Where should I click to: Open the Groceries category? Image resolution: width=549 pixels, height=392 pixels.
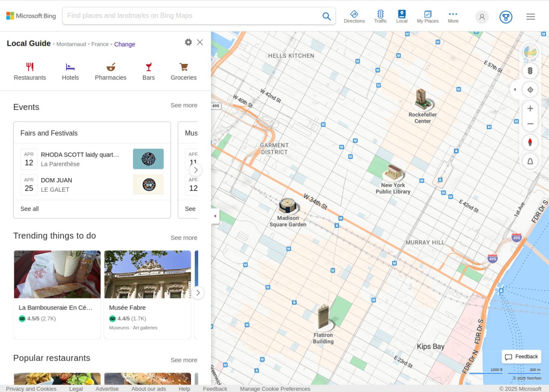(183, 71)
